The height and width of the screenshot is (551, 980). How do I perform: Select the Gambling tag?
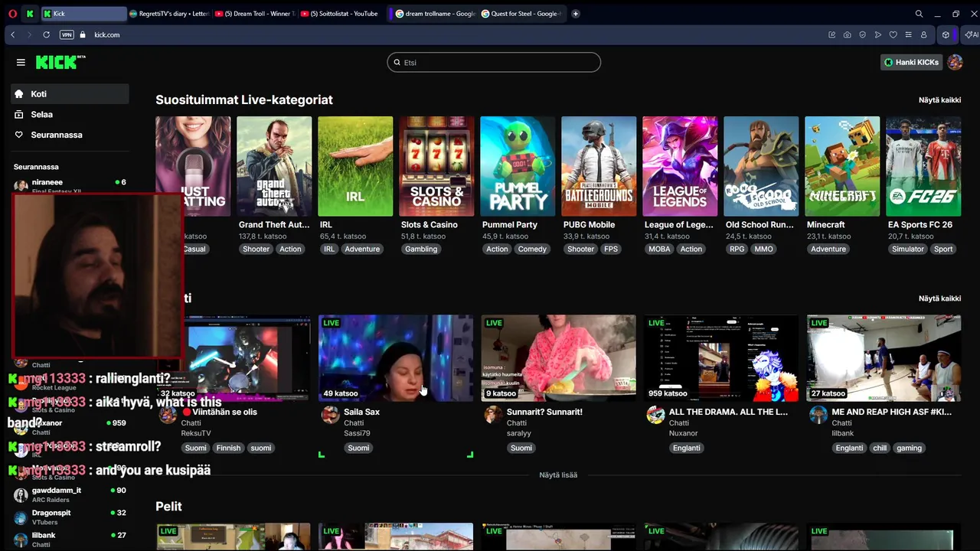click(x=421, y=249)
